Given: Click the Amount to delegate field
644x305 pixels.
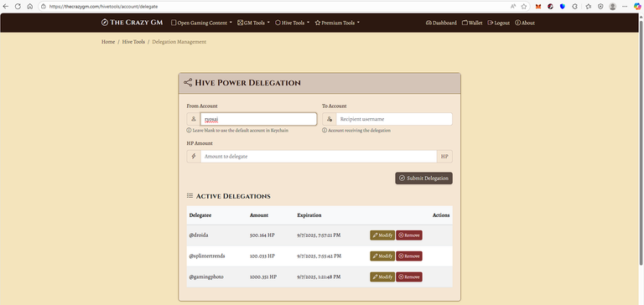Looking at the screenshot, I should [x=319, y=157].
